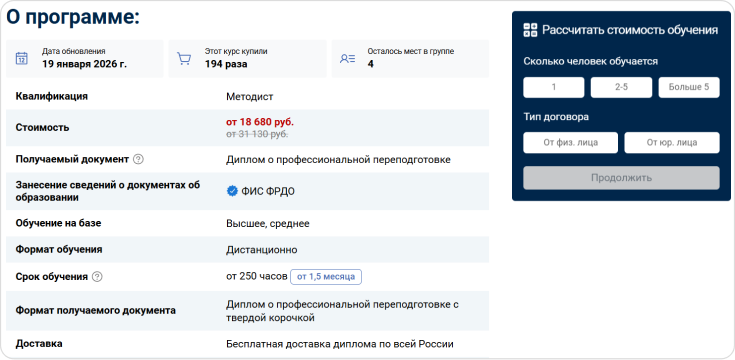Click Диплом о профессиональной переподготовке in Получаемый документ row
This screenshot has height=360, width=735.
pyautogui.click(x=338, y=160)
